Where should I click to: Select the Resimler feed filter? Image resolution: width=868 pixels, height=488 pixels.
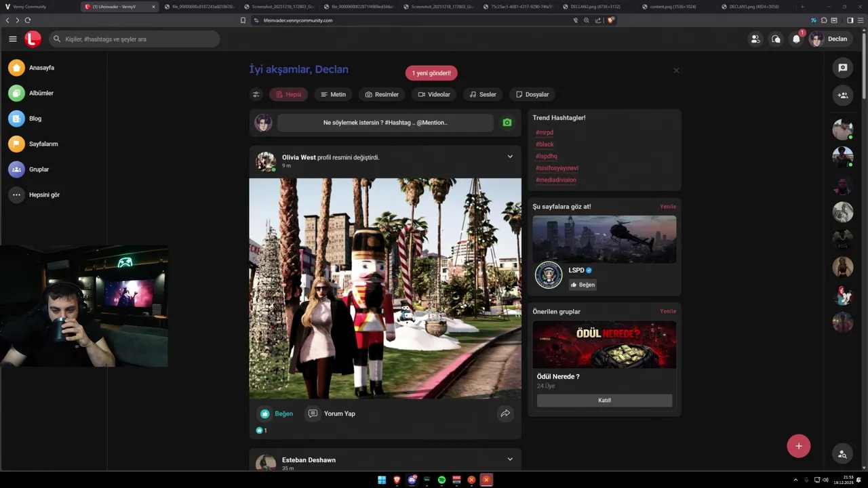382,94
